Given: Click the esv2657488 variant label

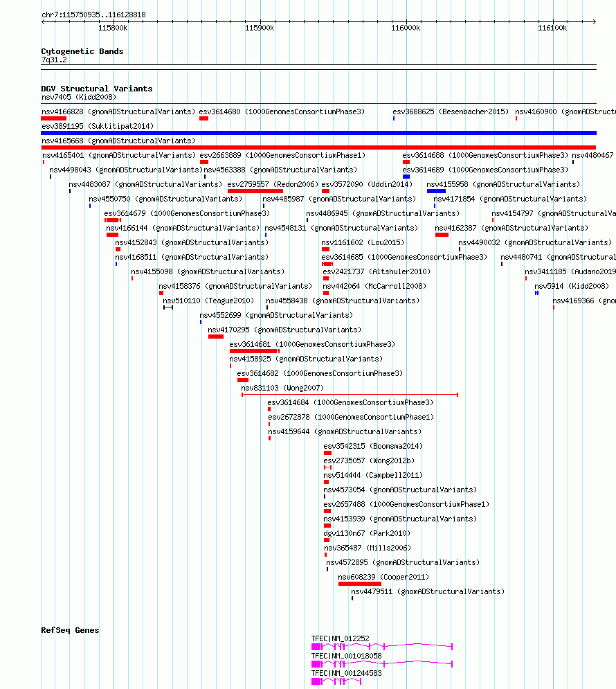Looking at the screenshot, I should pos(406,504).
